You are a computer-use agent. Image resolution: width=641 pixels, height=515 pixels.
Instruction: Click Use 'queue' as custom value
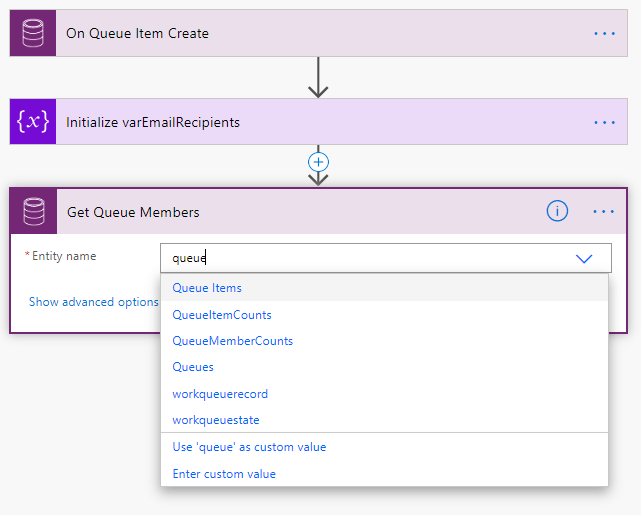coord(249,447)
